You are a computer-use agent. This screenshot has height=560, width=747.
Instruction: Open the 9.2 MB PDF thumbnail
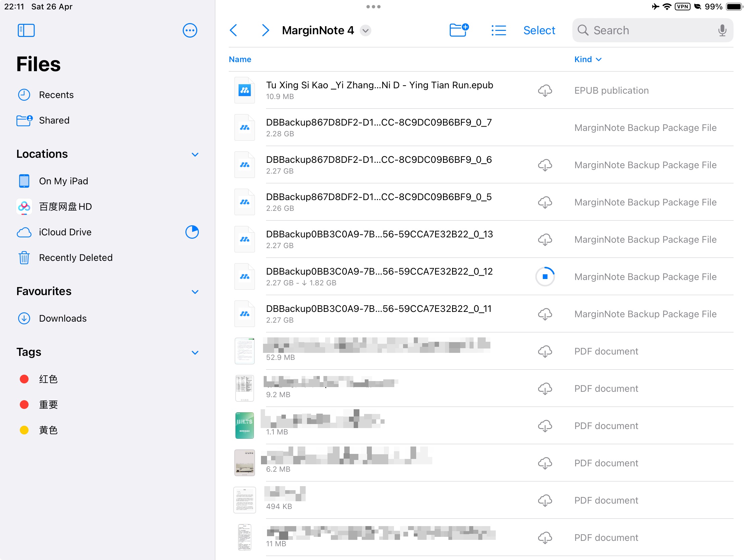point(245,388)
